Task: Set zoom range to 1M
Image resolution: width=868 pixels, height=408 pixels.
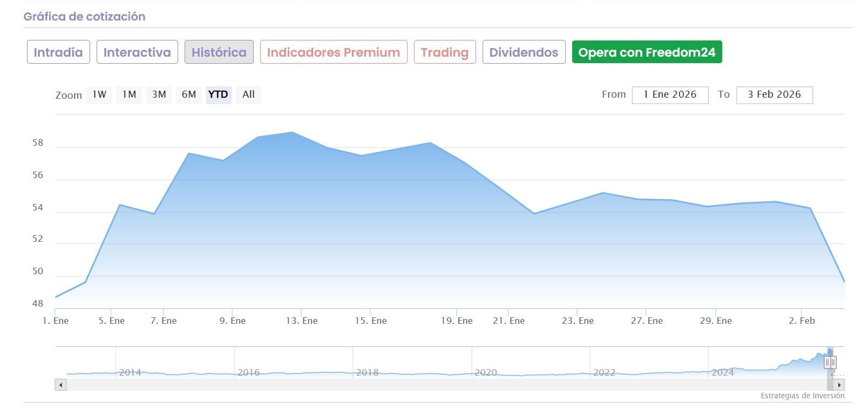Action: click(x=129, y=94)
